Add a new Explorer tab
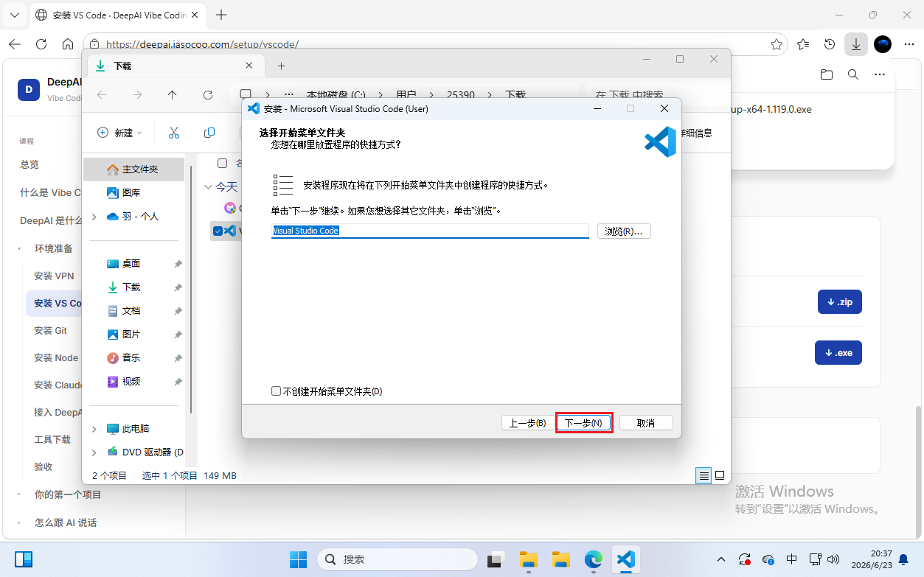 tap(281, 66)
